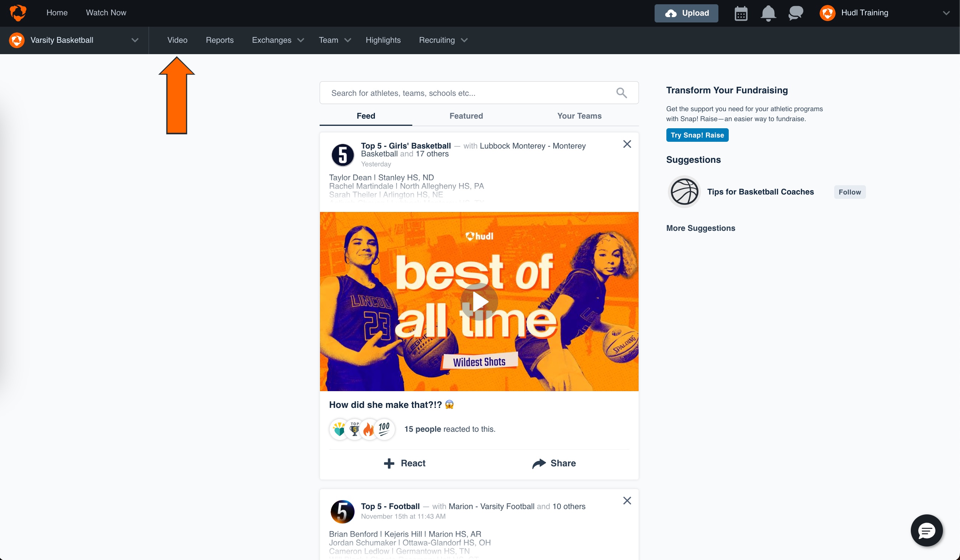Expand the Varsity Basketball team switcher
This screenshot has width=960, height=560.
pos(135,40)
